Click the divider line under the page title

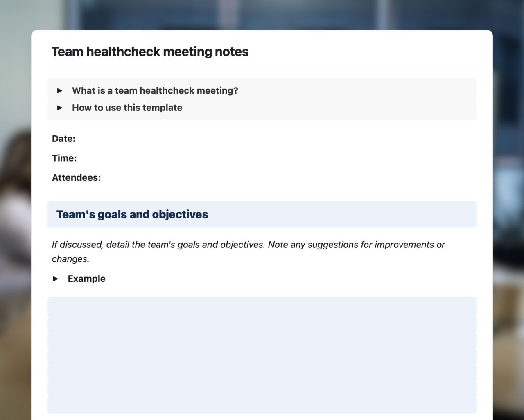pos(262,67)
